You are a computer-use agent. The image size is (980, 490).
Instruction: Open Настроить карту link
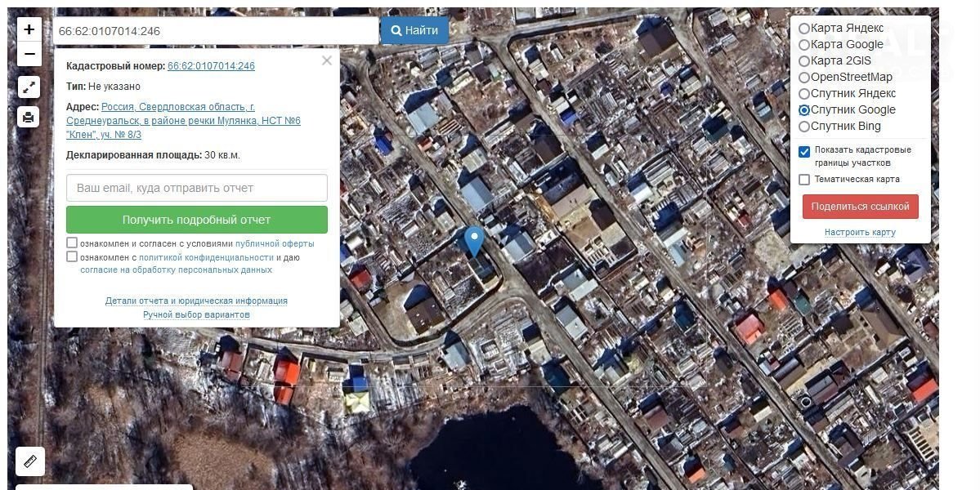point(860,232)
